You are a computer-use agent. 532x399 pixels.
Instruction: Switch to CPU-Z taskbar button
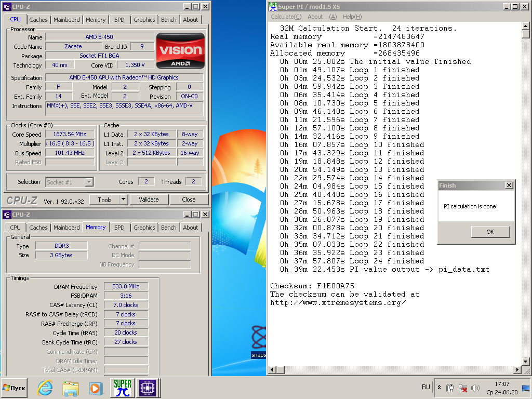[148, 388]
